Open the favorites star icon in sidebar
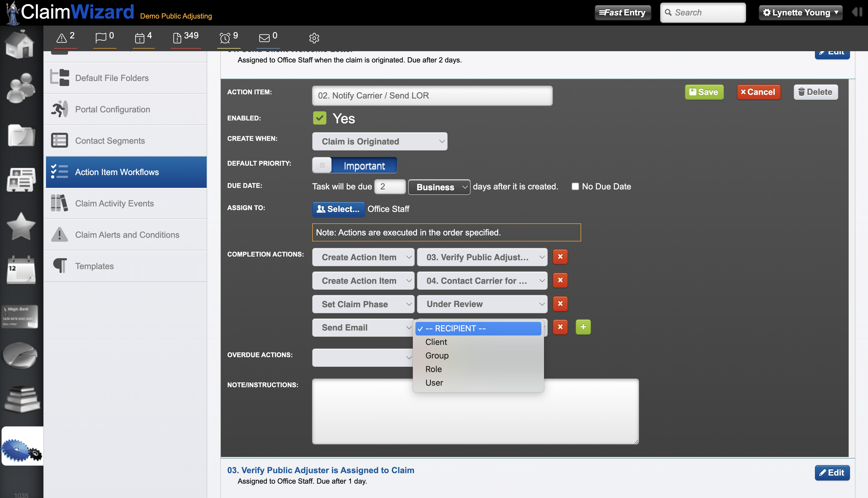The width and height of the screenshot is (868, 498). 21,226
